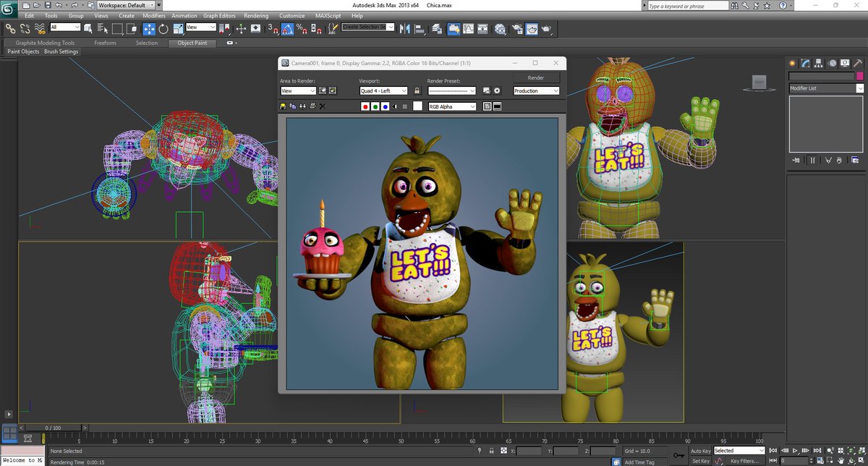Toggle alpha channel display icon
Screen dimensions: 868x466
(395, 107)
